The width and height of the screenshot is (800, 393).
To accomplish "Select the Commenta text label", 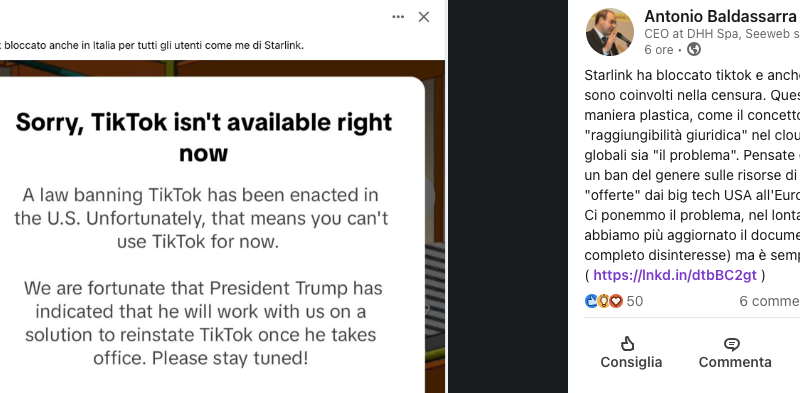I will click(735, 362).
